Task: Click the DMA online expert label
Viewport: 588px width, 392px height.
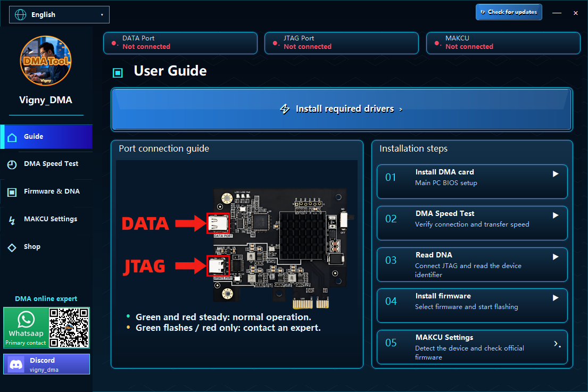Action: (46, 299)
